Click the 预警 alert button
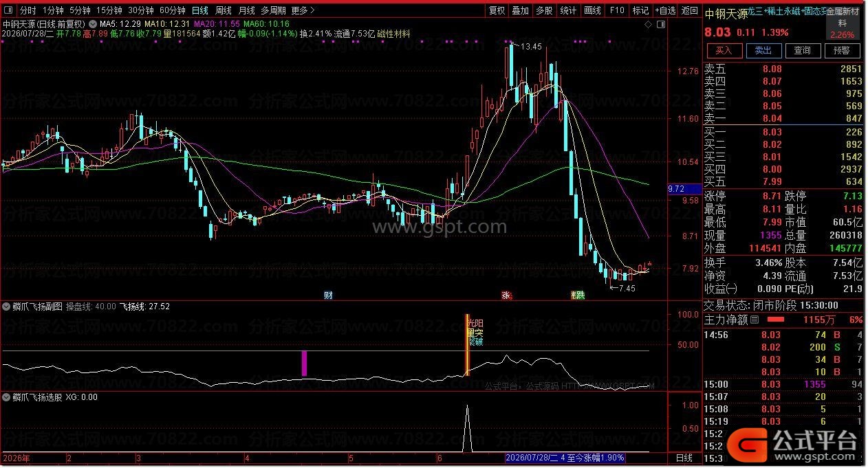Image resolution: width=868 pixels, height=468 pixels. (x=842, y=51)
